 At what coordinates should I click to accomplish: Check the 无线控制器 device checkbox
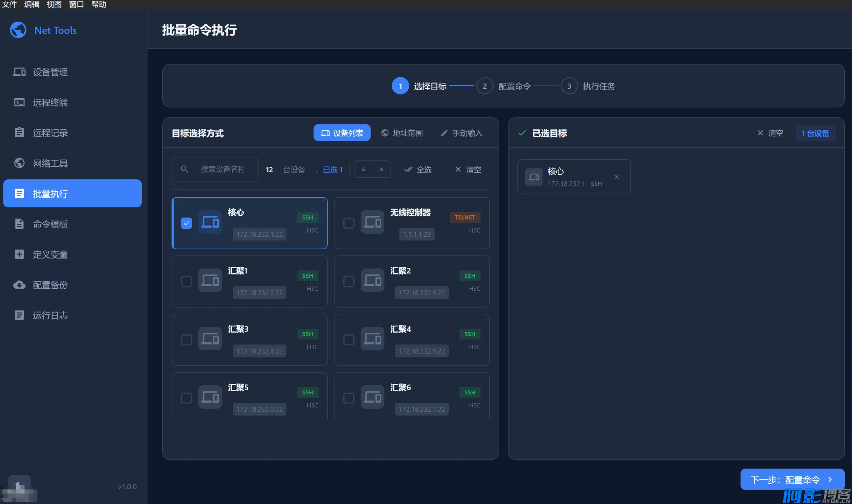tap(349, 223)
